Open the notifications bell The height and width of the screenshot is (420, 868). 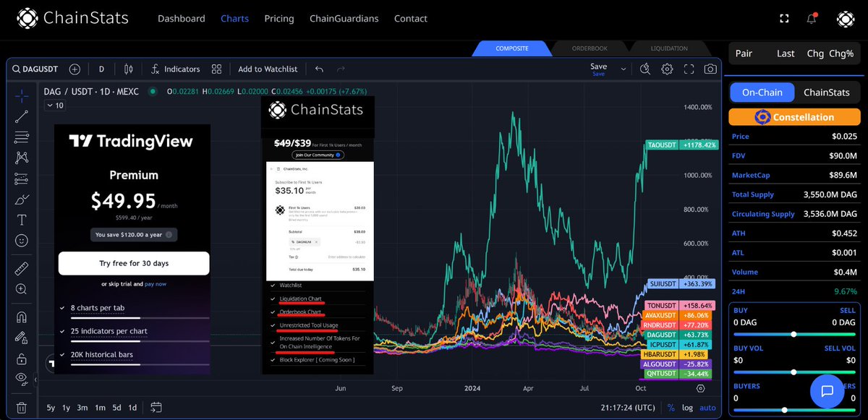812,18
